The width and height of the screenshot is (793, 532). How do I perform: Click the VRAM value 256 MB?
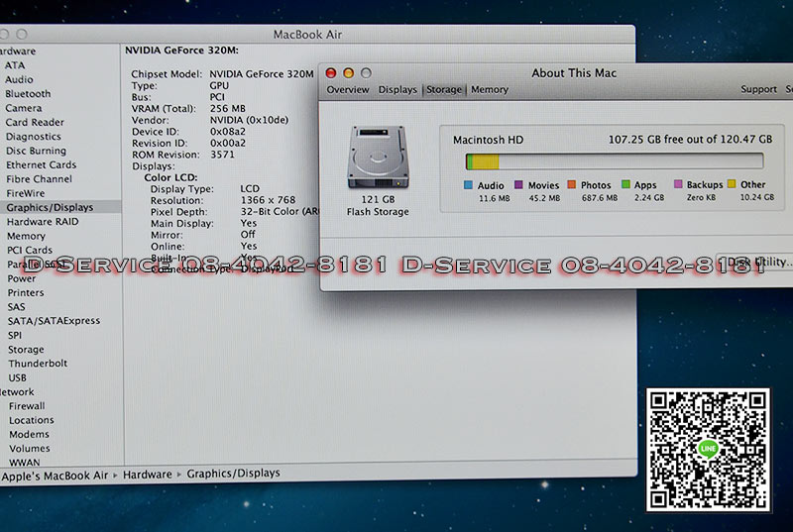pos(228,108)
